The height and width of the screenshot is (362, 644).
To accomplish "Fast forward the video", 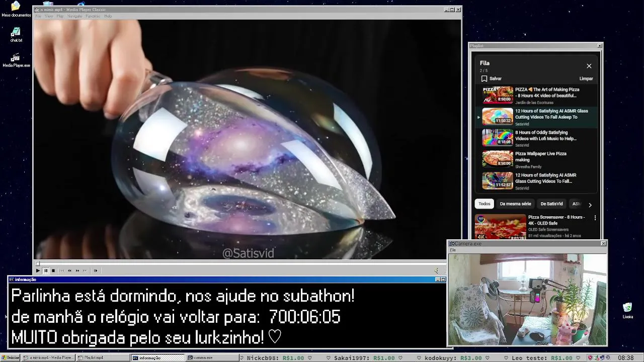I will pyautogui.click(x=77, y=270).
